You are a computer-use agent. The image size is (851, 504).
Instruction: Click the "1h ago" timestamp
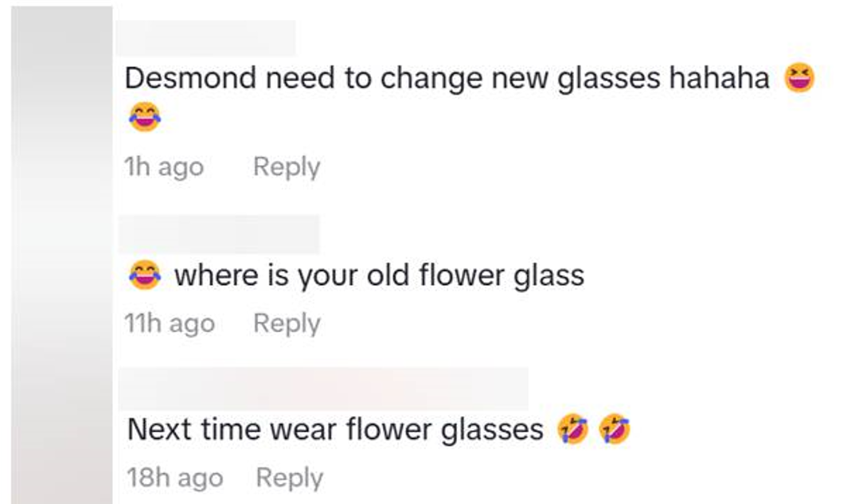[x=164, y=167]
